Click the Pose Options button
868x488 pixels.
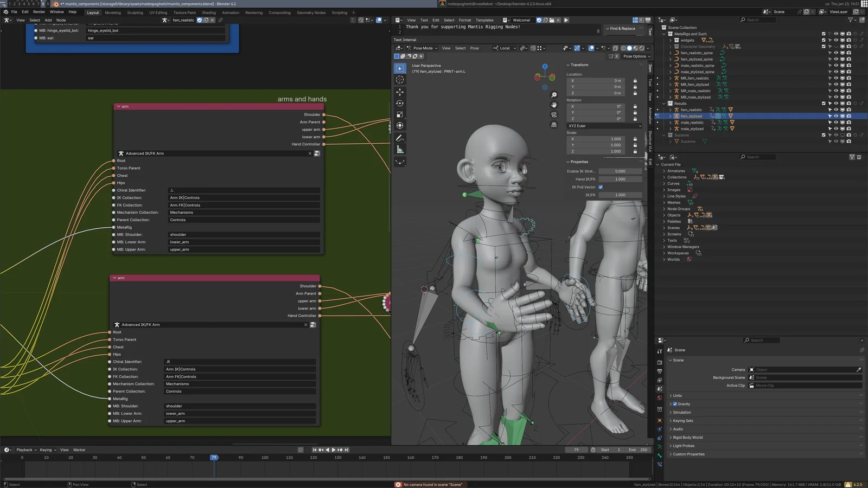pos(635,56)
